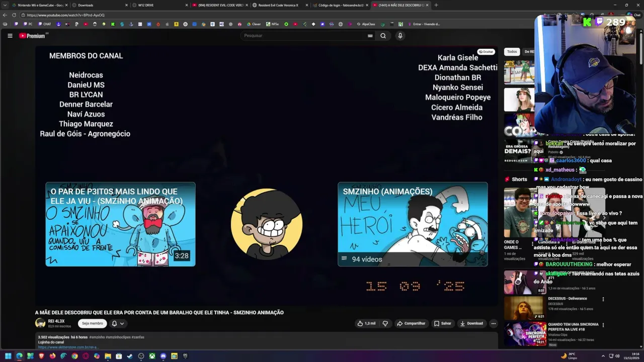Hide end screen with Ocultar button
644x362 pixels.
pyautogui.click(x=486, y=52)
